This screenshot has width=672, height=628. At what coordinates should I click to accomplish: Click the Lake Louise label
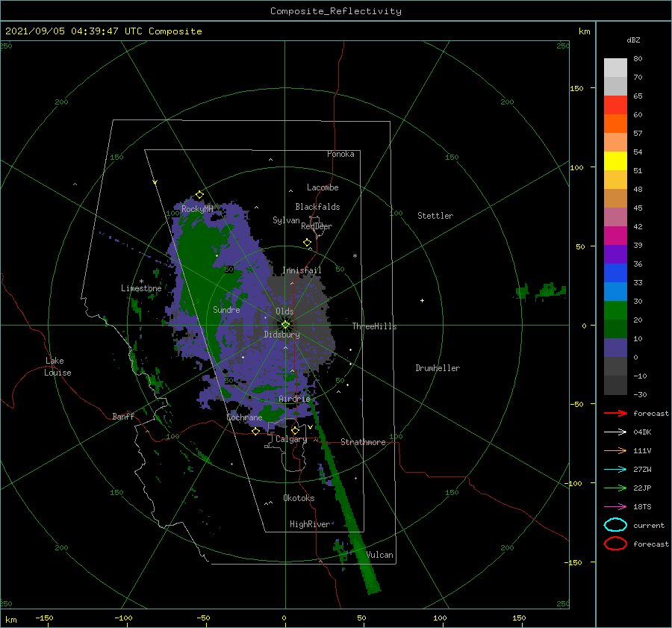[57, 367]
